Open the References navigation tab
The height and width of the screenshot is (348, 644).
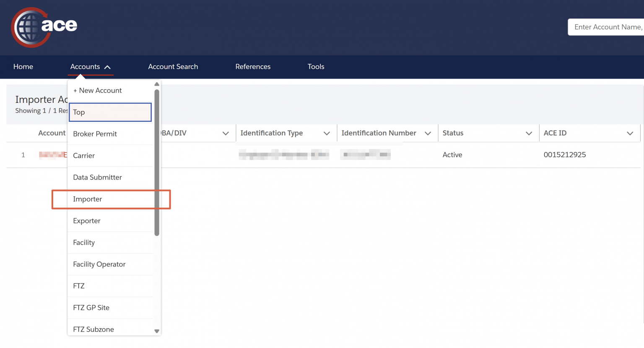[x=253, y=67]
